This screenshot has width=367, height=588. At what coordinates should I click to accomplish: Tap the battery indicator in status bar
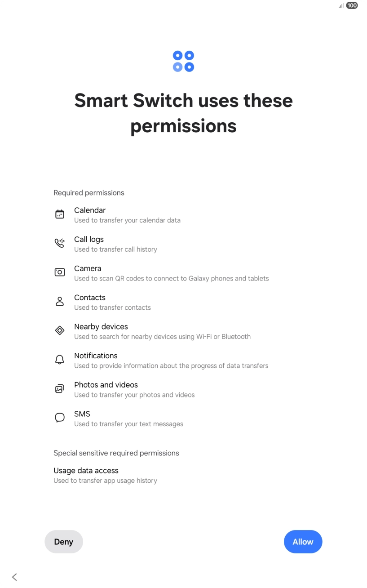(352, 6)
